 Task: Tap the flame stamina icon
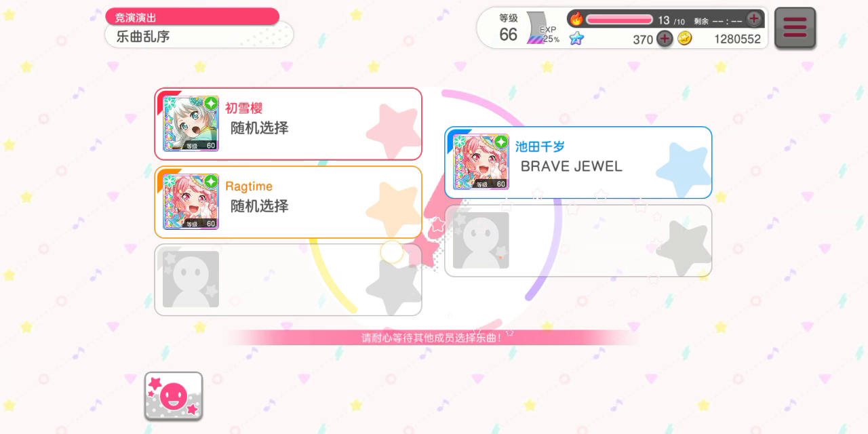(576, 19)
